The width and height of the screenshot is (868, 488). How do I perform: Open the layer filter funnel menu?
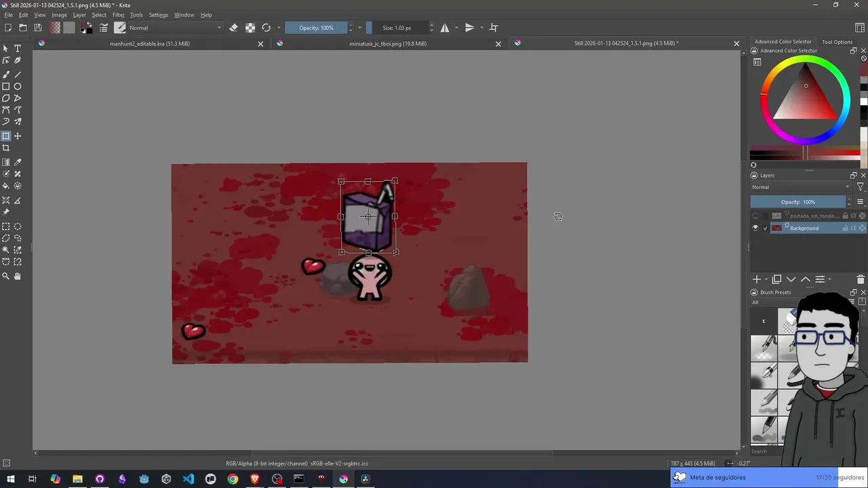(860, 187)
